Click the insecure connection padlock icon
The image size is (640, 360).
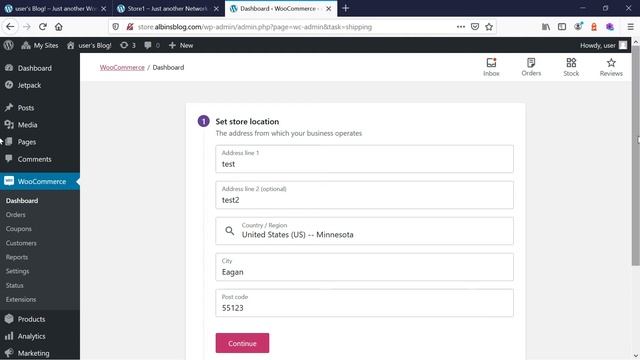tap(130, 27)
